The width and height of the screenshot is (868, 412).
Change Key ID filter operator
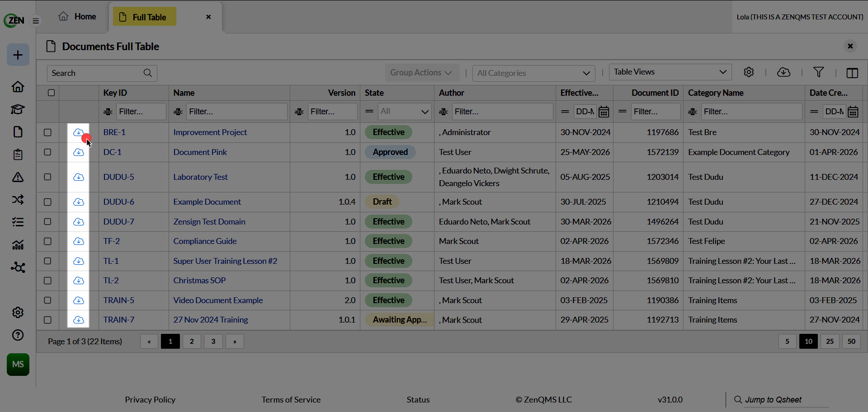(x=108, y=112)
